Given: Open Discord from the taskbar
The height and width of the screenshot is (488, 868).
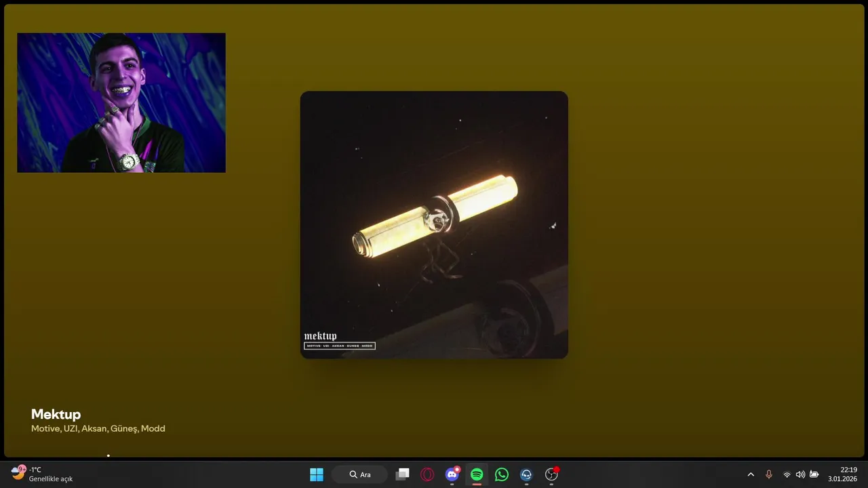Looking at the screenshot, I should click(452, 474).
